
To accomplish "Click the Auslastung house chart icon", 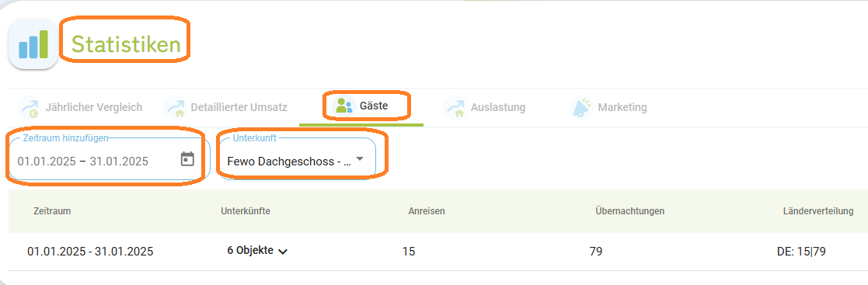I will click(455, 108).
